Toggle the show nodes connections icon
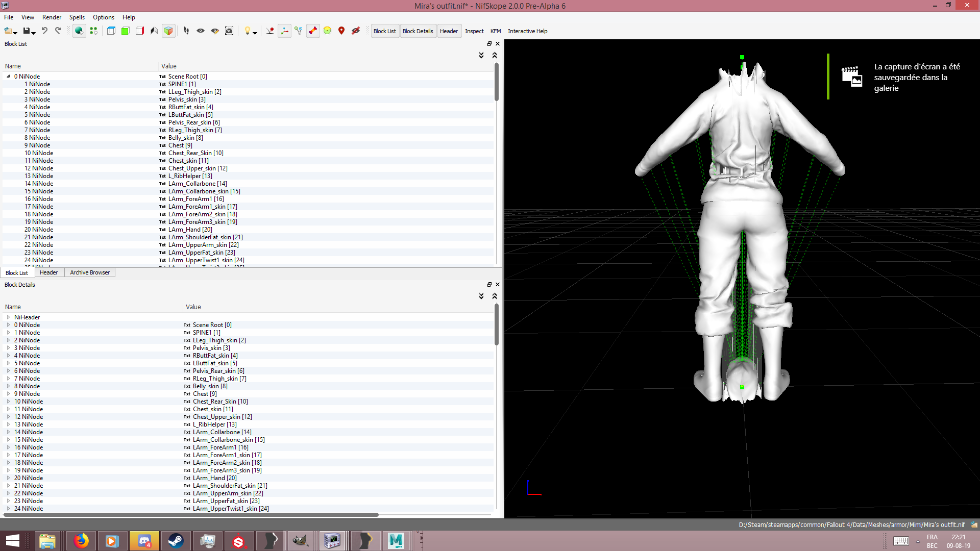This screenshot has height=551, width=980. 299,31
